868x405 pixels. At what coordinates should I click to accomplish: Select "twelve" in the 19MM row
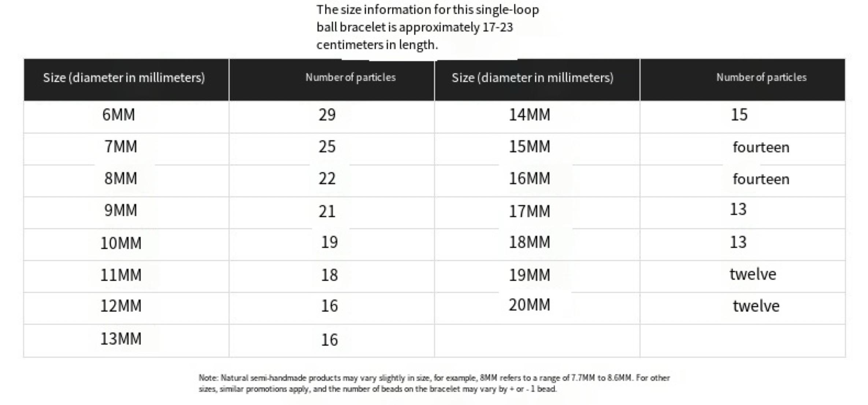pyautogui.click(x=753, y=274)
